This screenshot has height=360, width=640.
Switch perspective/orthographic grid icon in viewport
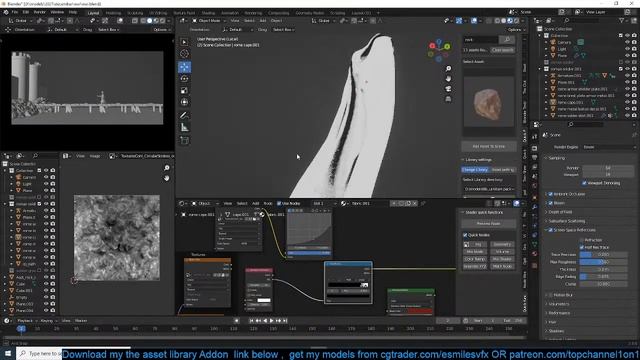448,99
